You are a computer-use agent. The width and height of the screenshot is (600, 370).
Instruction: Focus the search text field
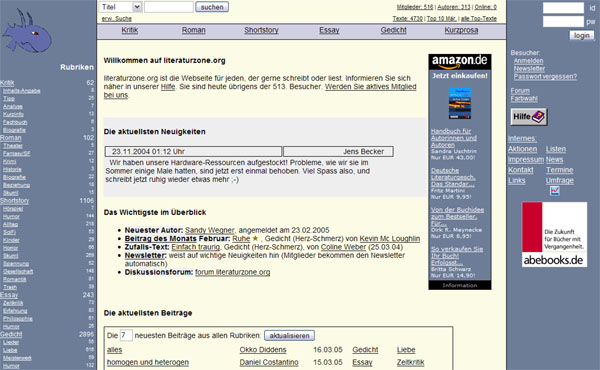169,7
